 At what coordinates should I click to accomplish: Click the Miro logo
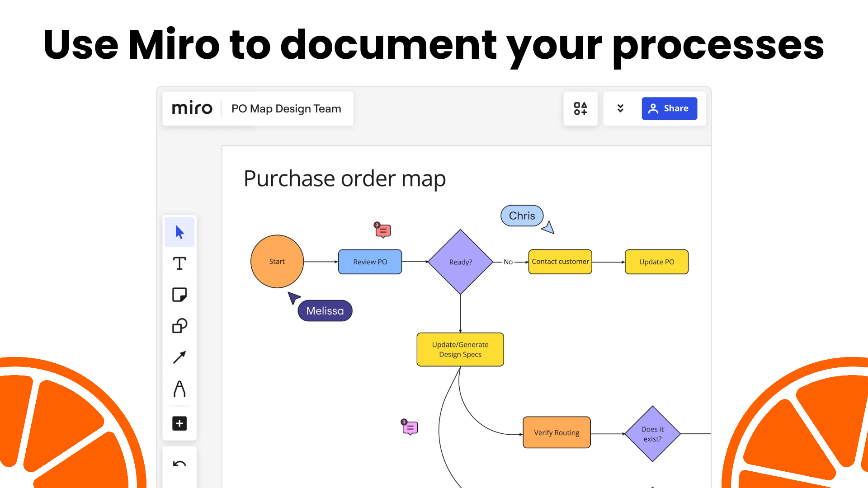pyautogui.click(x=192, y=108)
